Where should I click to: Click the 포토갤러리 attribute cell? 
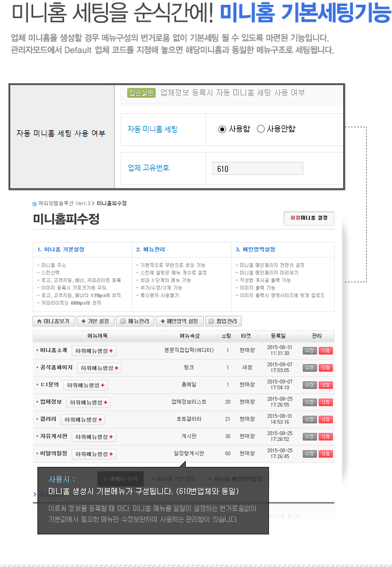189,419
